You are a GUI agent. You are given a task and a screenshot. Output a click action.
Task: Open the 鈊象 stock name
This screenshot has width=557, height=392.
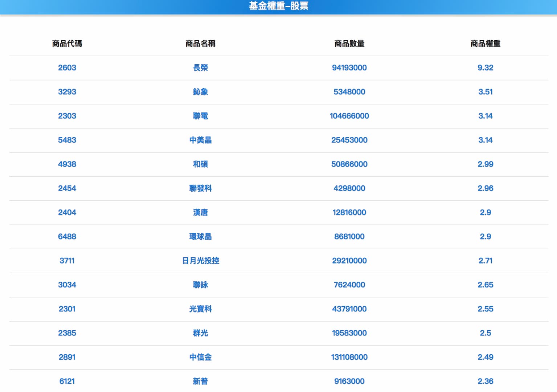pyautogui.click(x=200, y=92)
